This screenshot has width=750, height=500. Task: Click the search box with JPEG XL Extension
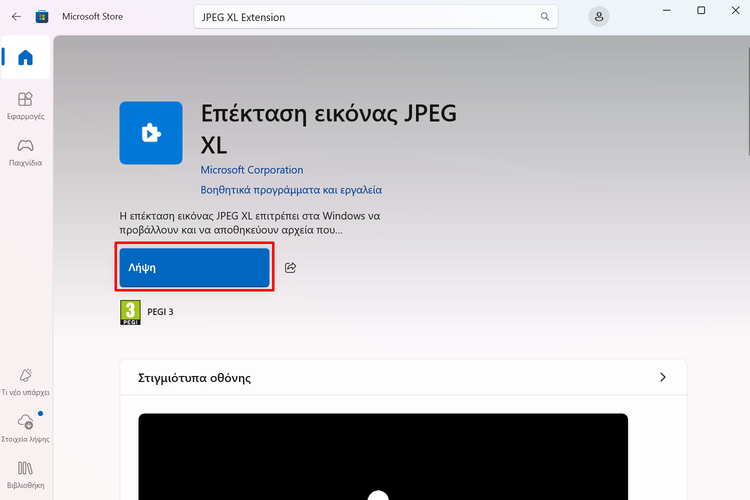point(375,17)
